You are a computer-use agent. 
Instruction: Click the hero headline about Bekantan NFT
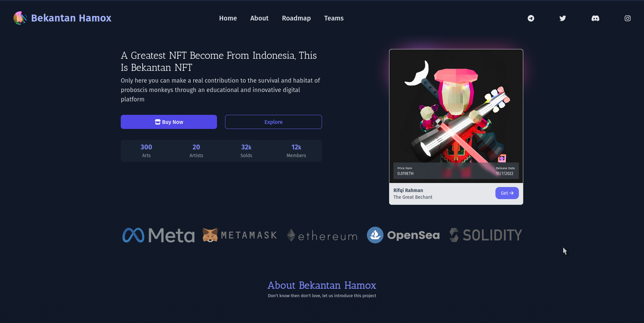[219, 61]
